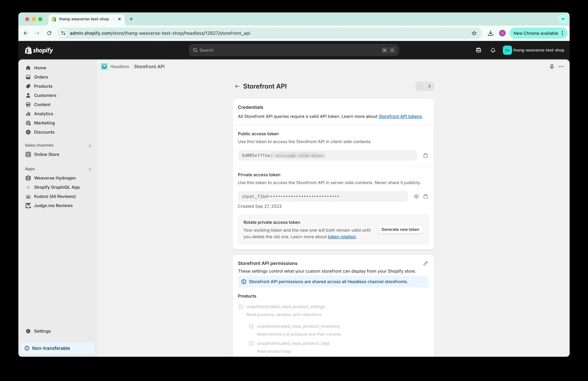588x381 pixels.
Task: Open the thang-weaverse-test-shop store menu
Action: pyautogui.click(x=533, y=50)
